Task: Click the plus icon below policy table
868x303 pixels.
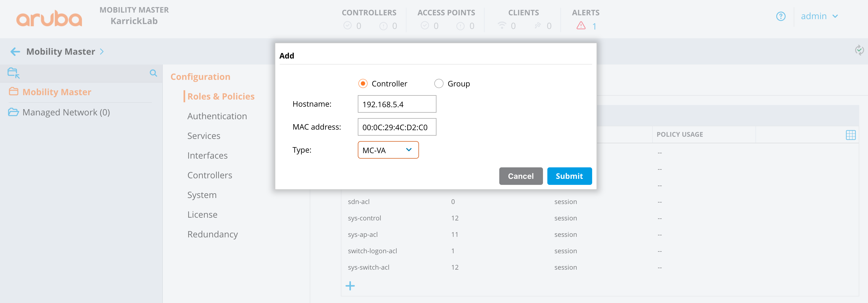Action: [x=350, y=286]
